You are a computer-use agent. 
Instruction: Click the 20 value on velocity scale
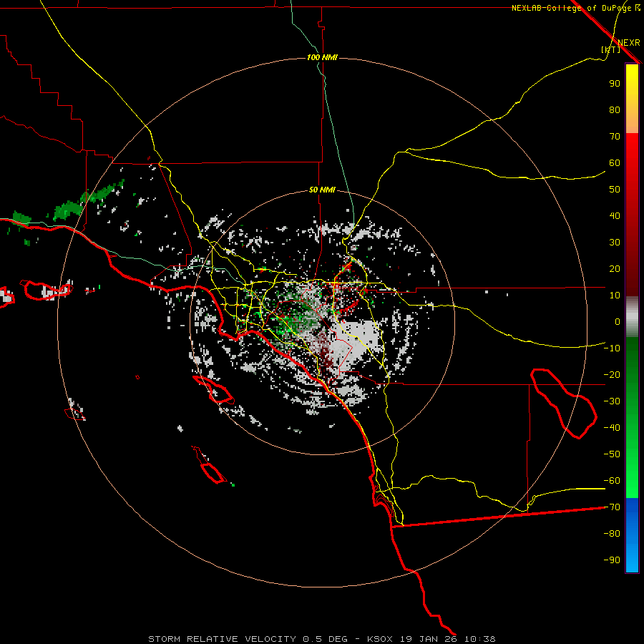click(615, 269)
